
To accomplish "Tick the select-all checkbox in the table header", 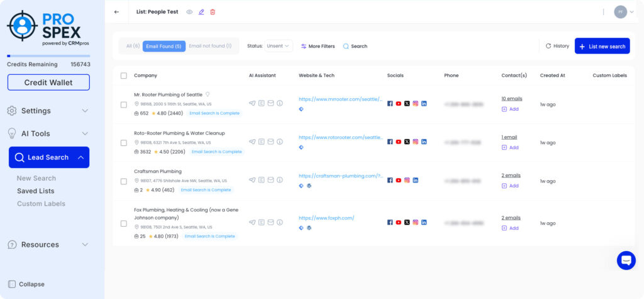I will (x=124, y=76).
